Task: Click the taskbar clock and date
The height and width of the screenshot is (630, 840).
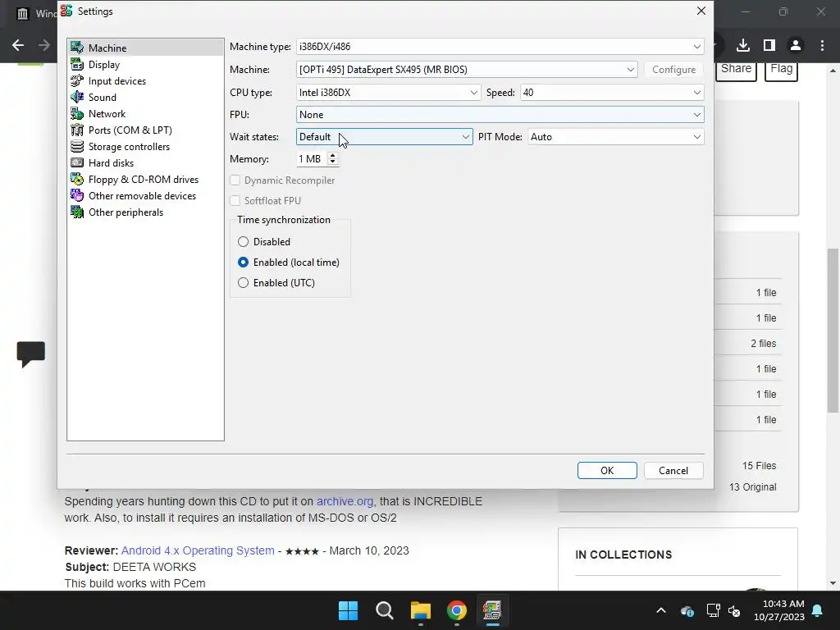Action: tap(779, 610)
